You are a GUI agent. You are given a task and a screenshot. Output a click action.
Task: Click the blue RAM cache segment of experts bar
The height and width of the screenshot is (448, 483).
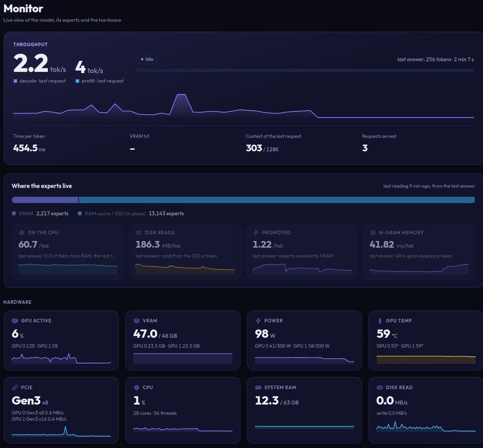pyautogui.click(x=277, y=200)
